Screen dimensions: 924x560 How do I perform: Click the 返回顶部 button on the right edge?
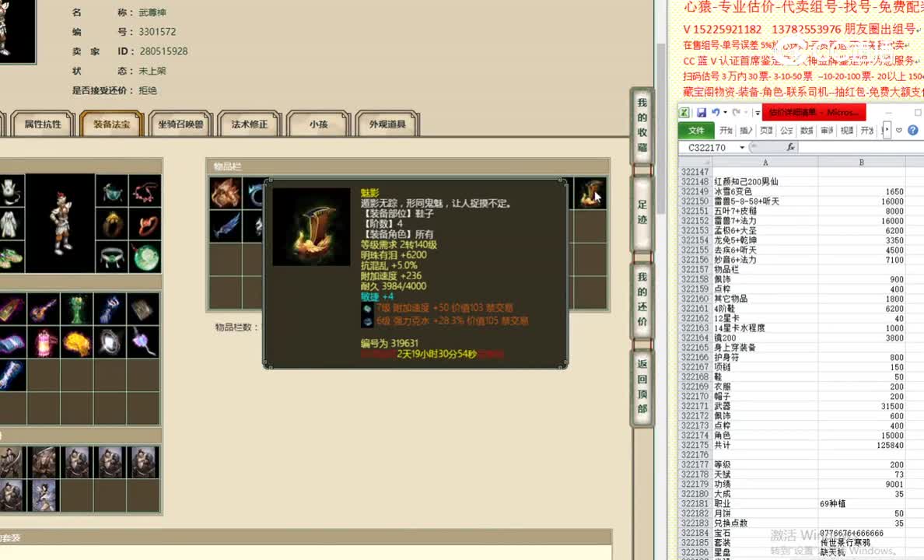tap(641, 382)
